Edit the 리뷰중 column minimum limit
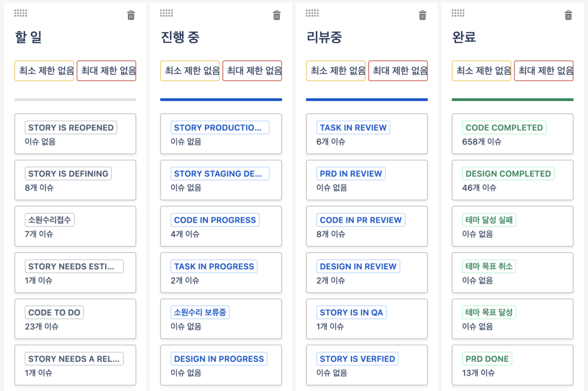 point(336,71)
